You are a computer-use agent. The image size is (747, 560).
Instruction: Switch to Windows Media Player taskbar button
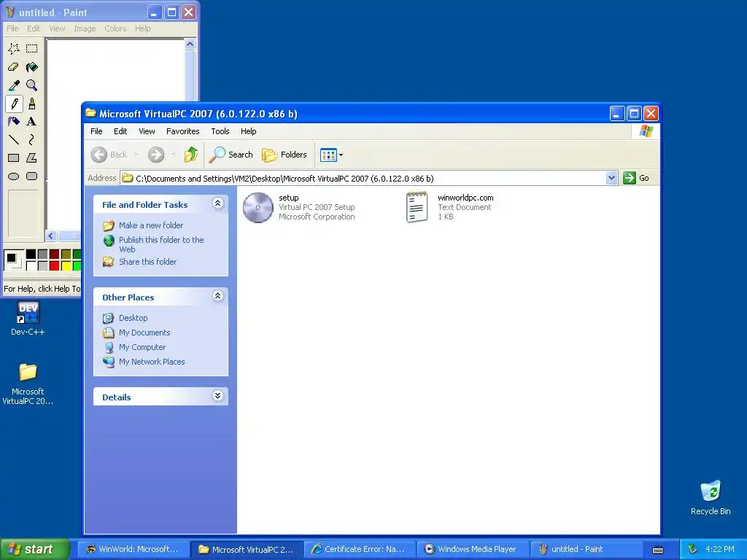click(473, 549)
